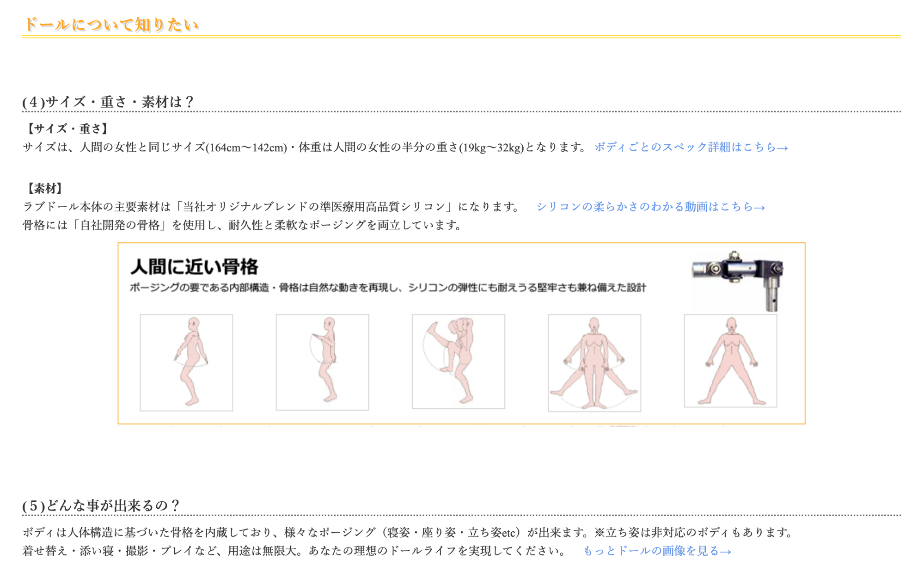Click the 【素材】 label
This screenshot has width=924, height=572.
[x=44, y=188]
